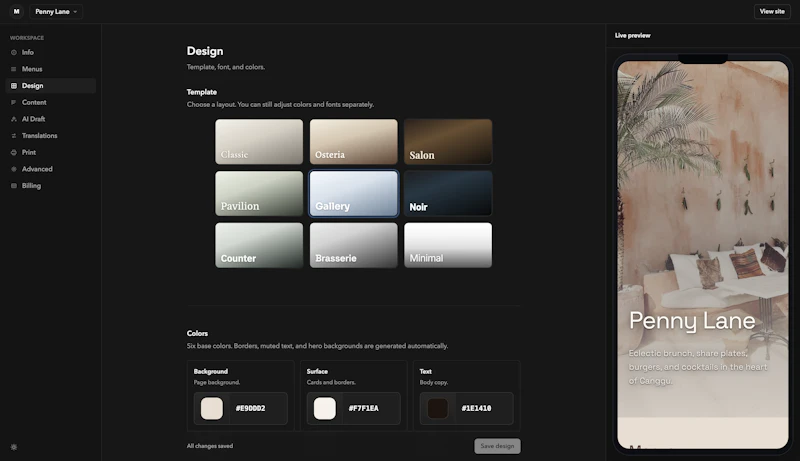Click the Advanced sidebar label
Image resolution: width=800 pixels, height=461 pixels.
tap(37, 169)
